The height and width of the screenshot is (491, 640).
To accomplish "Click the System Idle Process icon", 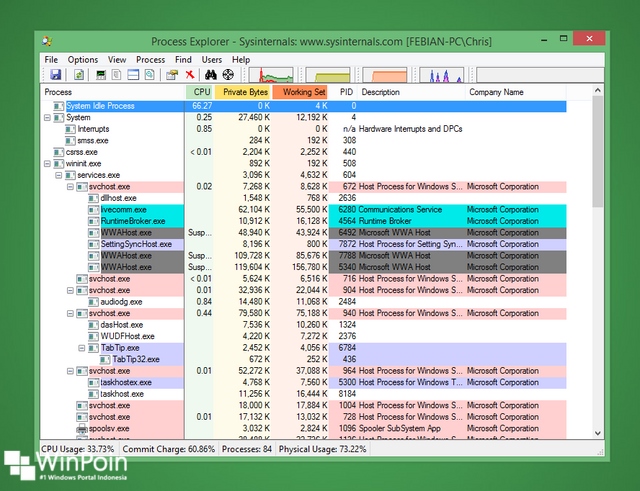I will 59,106.
